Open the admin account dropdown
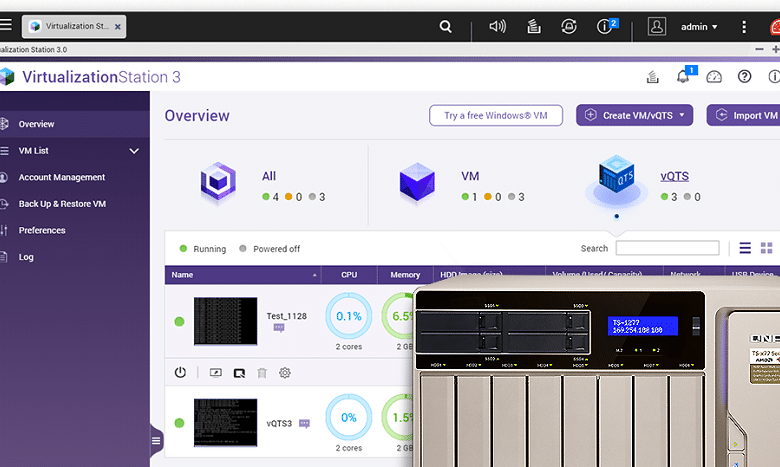The width and height of the screenshot is (780, 467). coord(699,27)
